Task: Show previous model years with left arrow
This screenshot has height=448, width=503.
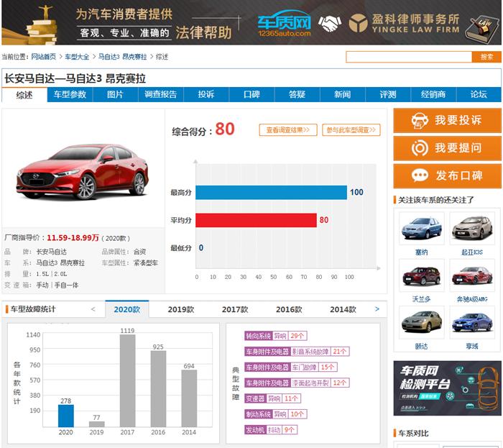Action: tap(93, 309)
